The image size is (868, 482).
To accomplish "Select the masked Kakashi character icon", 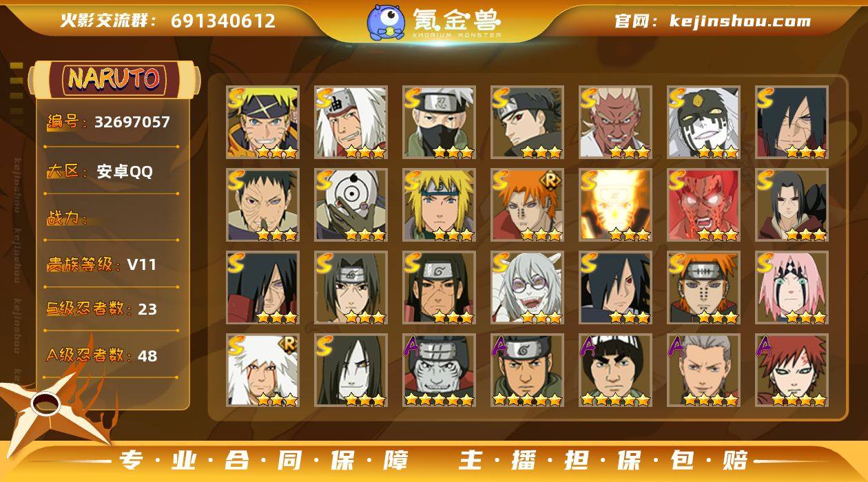I will pos(439,122).
